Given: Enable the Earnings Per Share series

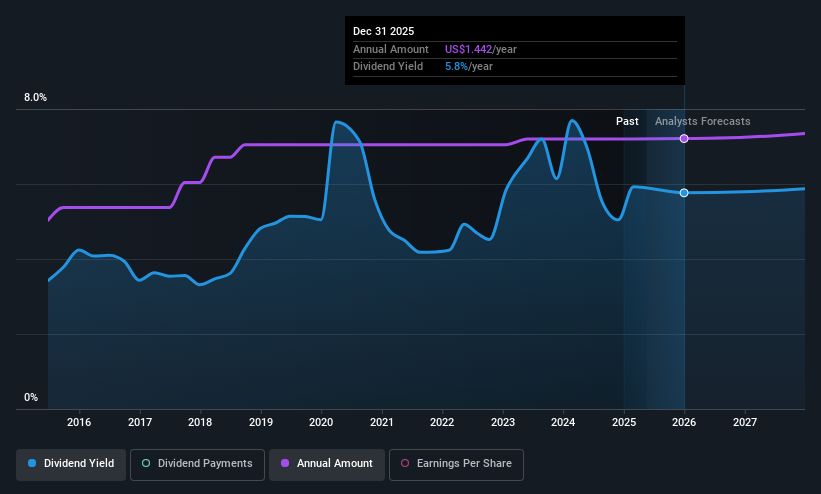Looking at the screenshot, I should coord(456,464).
